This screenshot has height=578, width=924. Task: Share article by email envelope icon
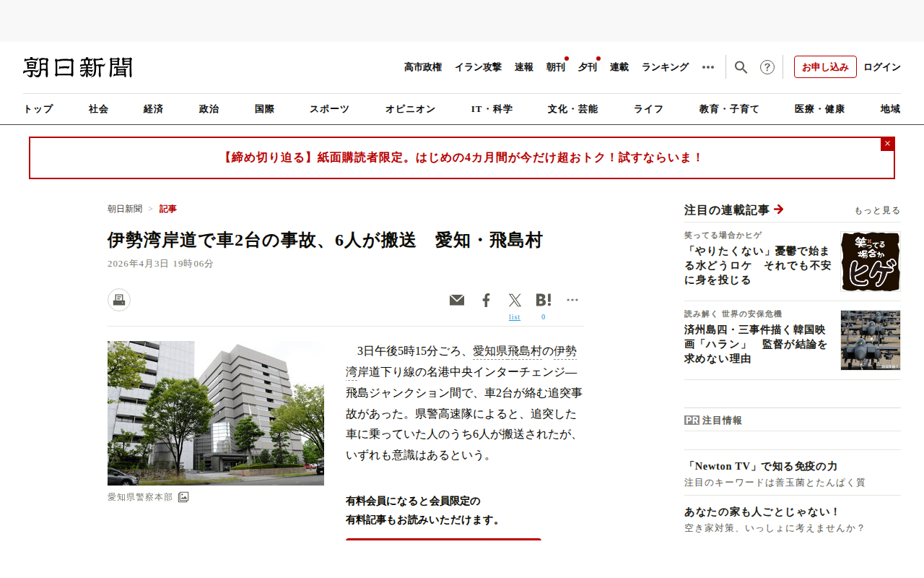tap(457, 300)
